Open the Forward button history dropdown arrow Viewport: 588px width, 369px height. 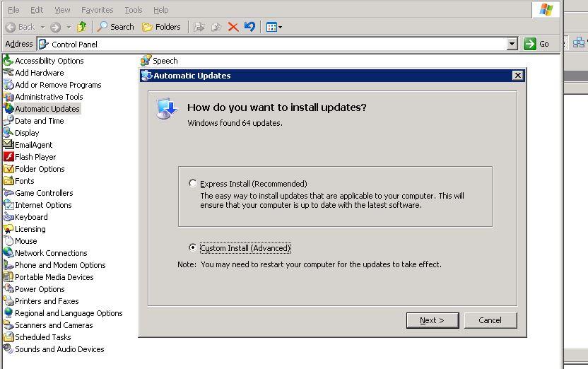(69, 27)
